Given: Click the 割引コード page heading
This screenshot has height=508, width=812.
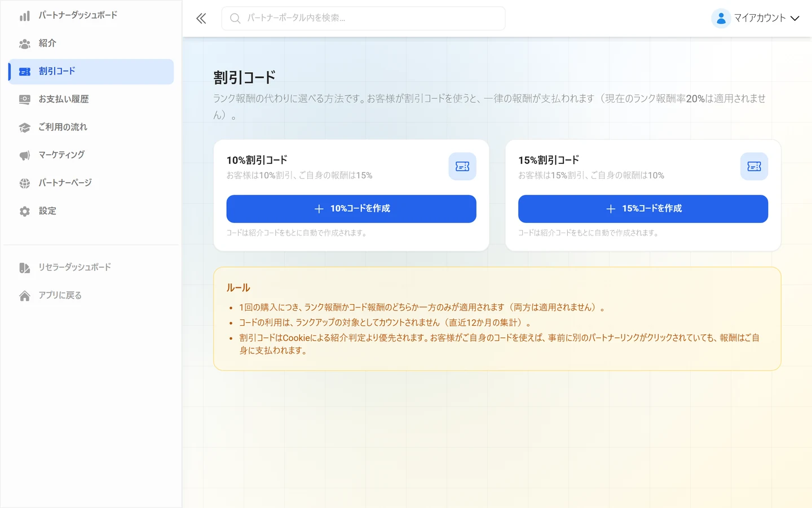Looking at the screenshot, I should pyautogui.click(x=245, y=77).
